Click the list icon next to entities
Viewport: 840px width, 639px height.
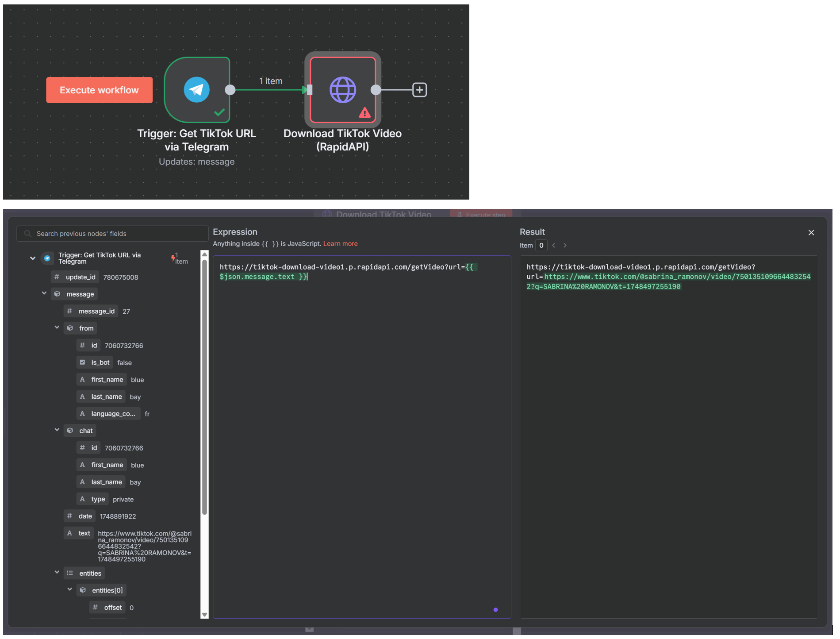pos(70,573)
